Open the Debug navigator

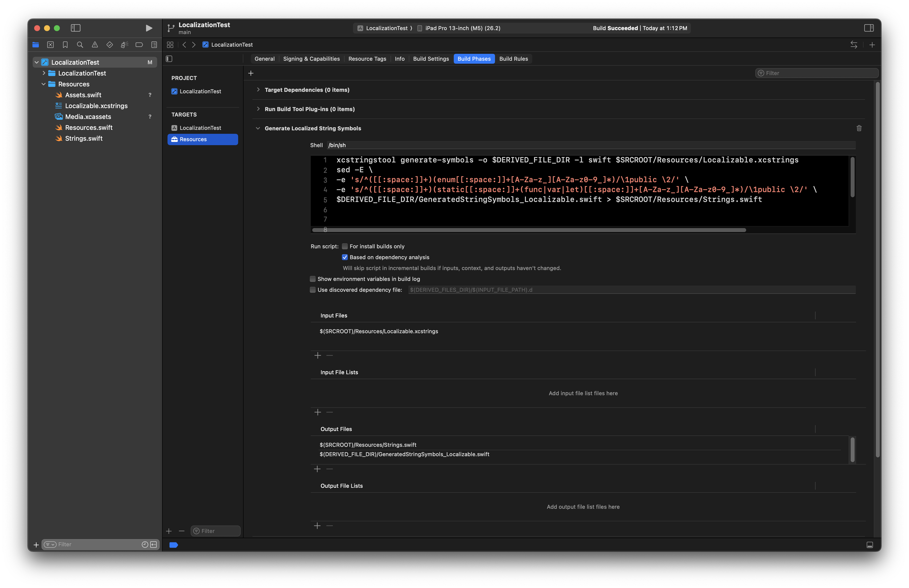click(124, 45)
